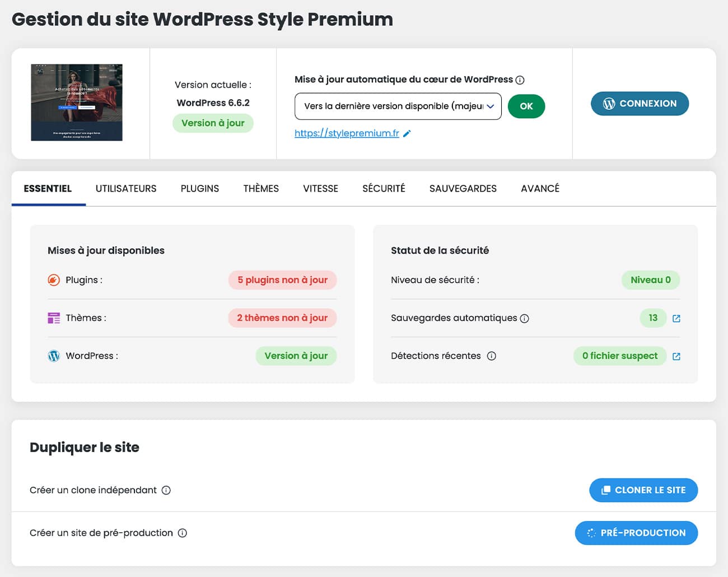Click info icon next to Créer un clone indépendant
The width and height of the screenshot is (728, 577).
[x=166, y=490]
